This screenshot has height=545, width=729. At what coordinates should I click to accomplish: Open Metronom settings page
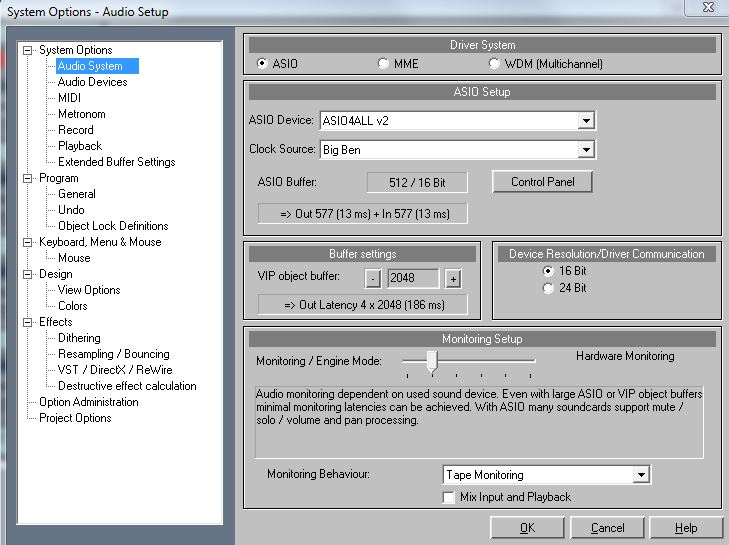(x=81, y=114)
